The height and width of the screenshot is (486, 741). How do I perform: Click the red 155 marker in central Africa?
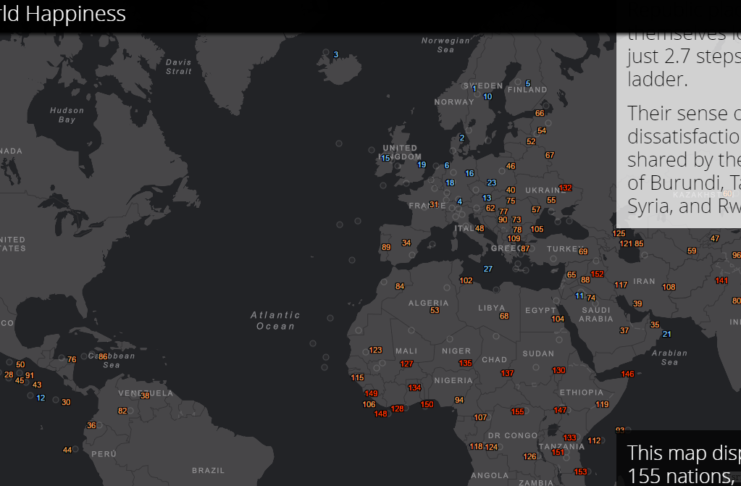pos(517,411)
